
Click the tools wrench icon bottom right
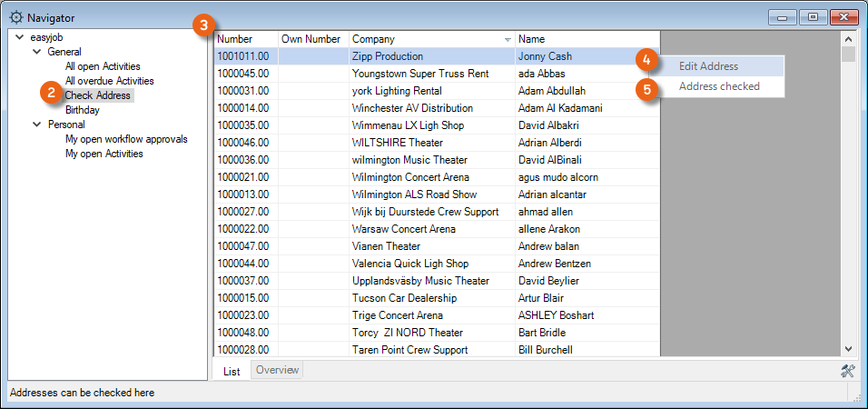pyautogui.click(x=848, y=370)
